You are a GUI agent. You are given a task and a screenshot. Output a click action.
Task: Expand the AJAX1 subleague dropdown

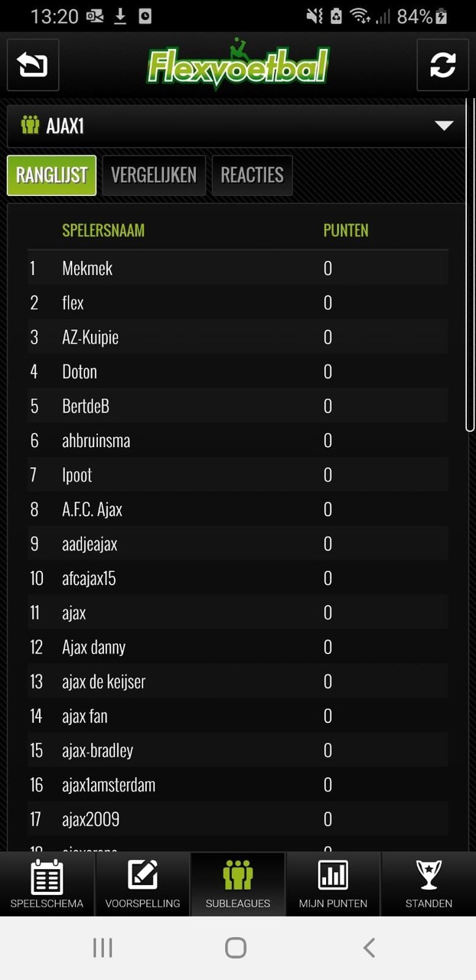tap(444, 125)
